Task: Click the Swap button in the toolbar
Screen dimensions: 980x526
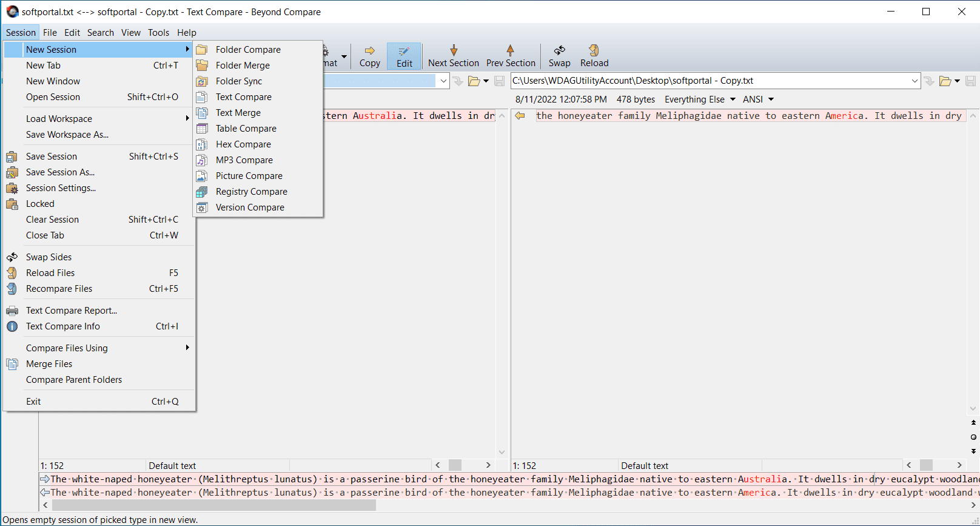Action: (x=559, y=56)
